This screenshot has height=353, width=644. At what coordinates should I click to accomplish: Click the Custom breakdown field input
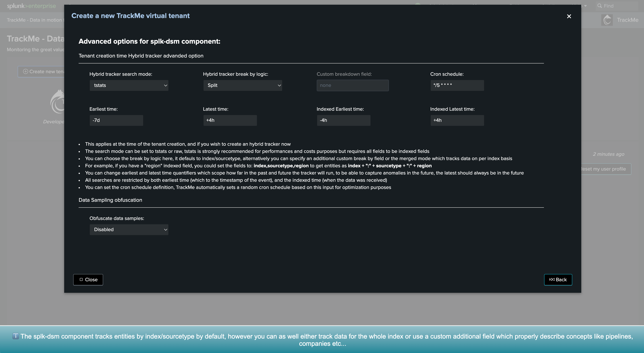click(x=352, y=85)
